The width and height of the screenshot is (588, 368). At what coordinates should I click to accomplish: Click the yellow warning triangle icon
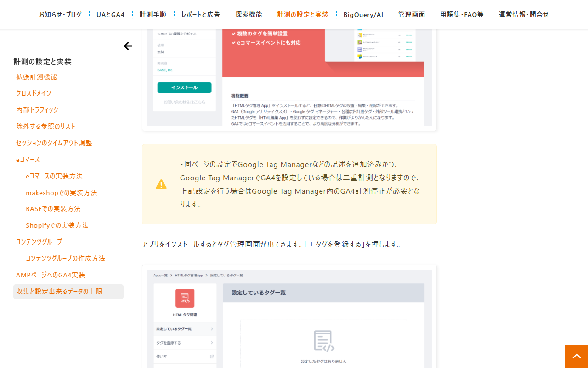click(161, 184)
